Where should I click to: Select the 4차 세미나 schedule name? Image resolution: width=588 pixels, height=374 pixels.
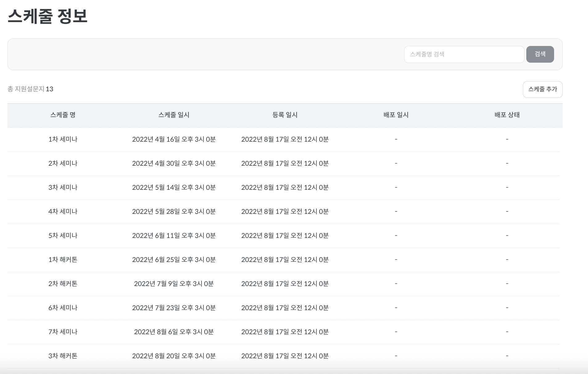point(63,211)
